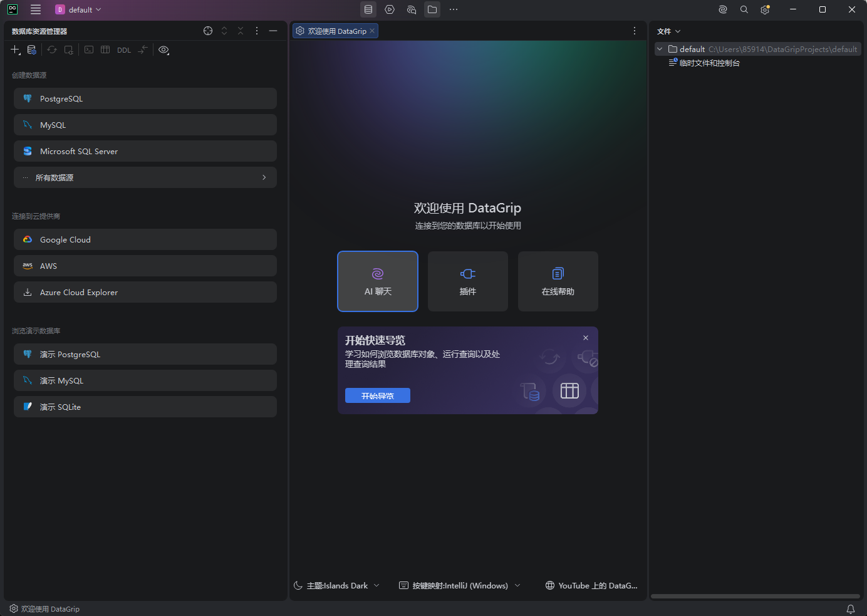The width and height of the screenshot is (867, 616).
Task: Open the 插件 plugins card
Action: pyautogui.click(x=468, y=281)
